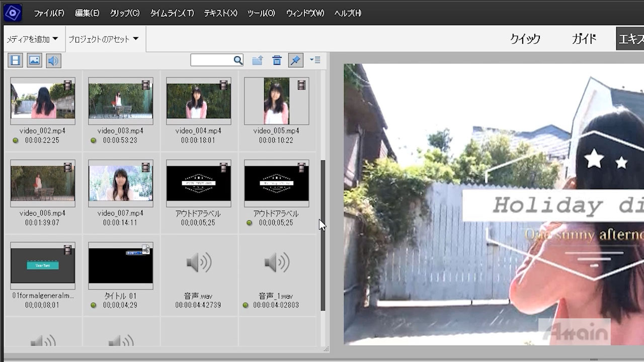Click the file name video_004.mp4

(x=199, y=131)
